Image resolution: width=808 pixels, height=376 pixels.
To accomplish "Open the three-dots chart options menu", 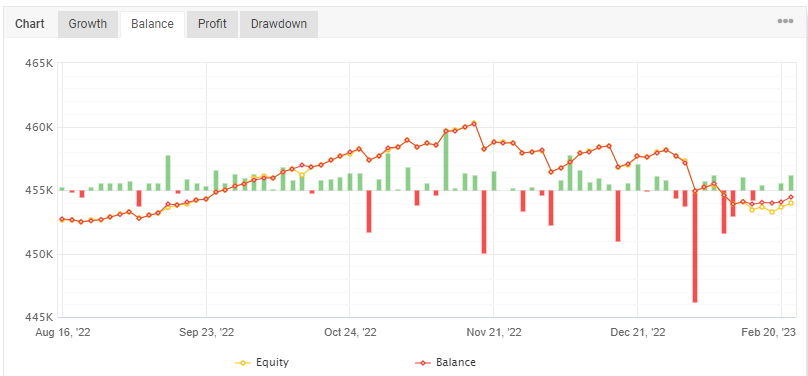I will 785,21.
